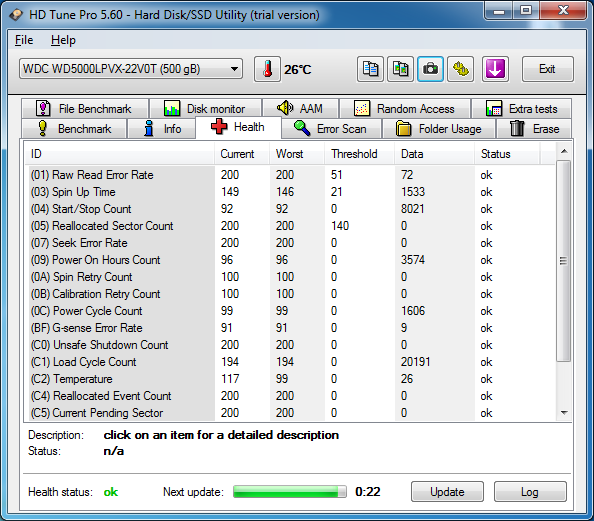Open the Erase tab with trash icon
This screenshot has width=594, height=521.
[x=534, y=129]
